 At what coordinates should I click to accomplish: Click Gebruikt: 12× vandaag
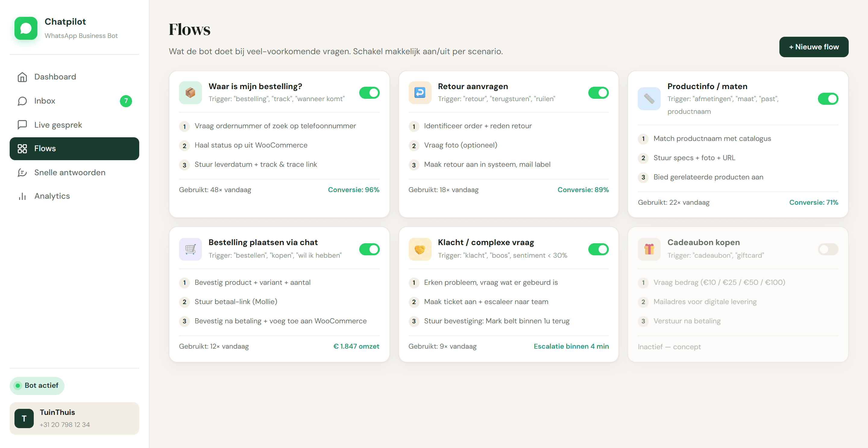pyautogui.click(x=214, y=346)
